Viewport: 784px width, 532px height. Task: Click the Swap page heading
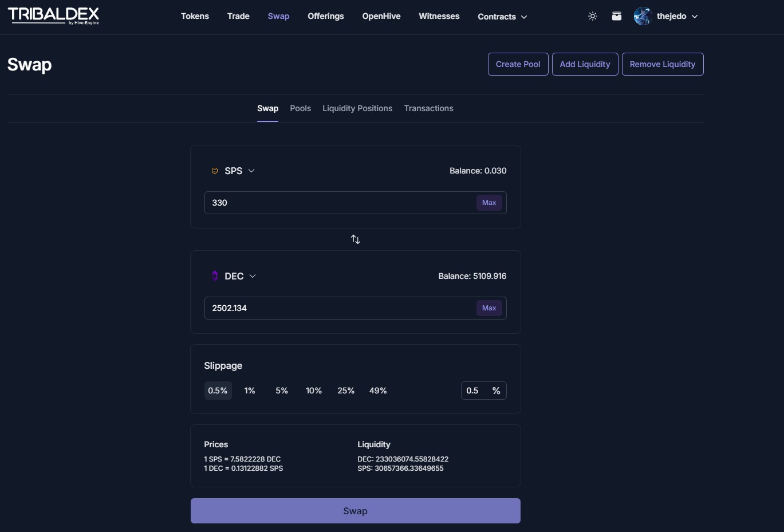[29, 65]
